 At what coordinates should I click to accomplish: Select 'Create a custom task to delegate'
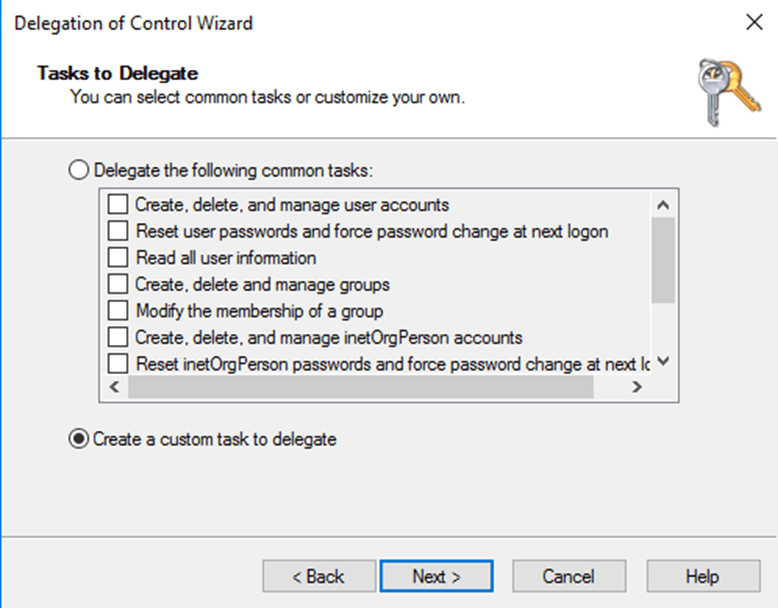click(79, 439)
